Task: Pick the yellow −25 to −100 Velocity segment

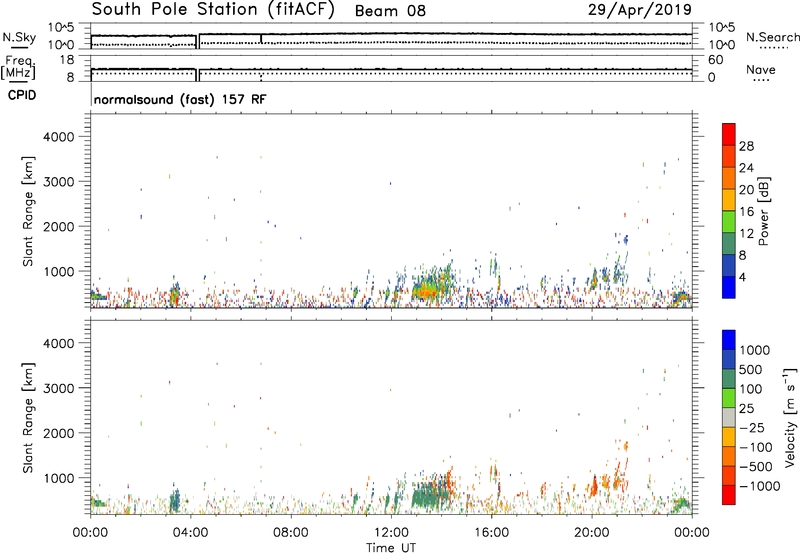Action: 729,437
